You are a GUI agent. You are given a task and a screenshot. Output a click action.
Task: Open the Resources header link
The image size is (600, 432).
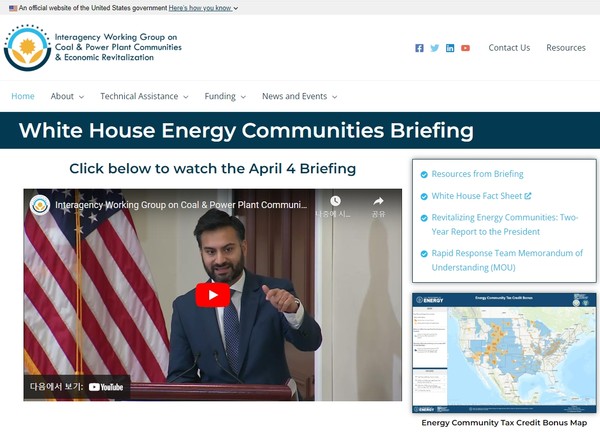[566, 48]
